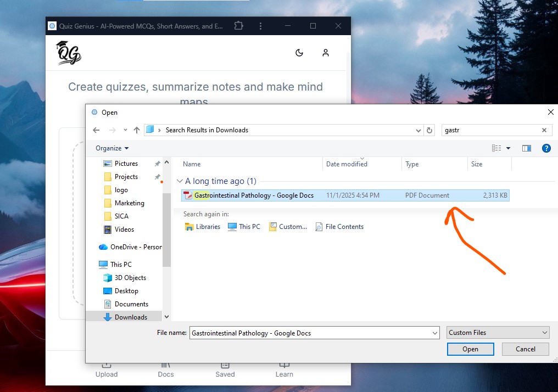558x392 pixels.
Task: Switch to Upload tab in Quiz Genius
Action: coord(107,370)
